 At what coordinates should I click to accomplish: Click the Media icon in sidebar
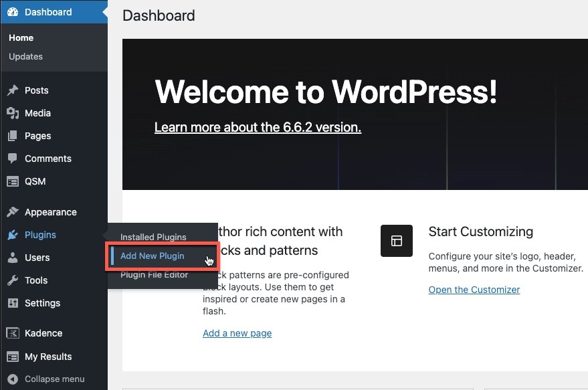(x=13, y=113)
